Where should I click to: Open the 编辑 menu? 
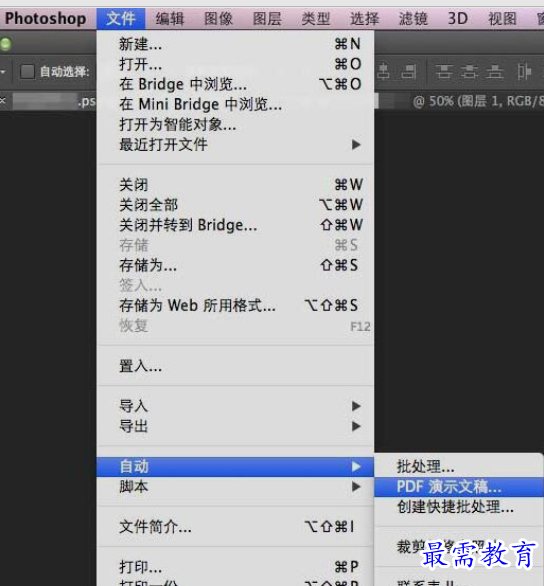170,18
